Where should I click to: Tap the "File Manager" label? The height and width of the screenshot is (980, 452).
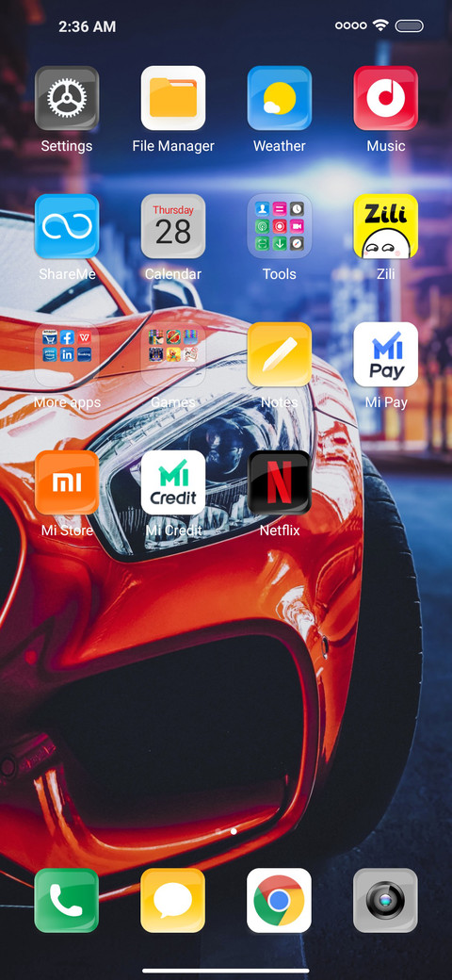[173, 146]
